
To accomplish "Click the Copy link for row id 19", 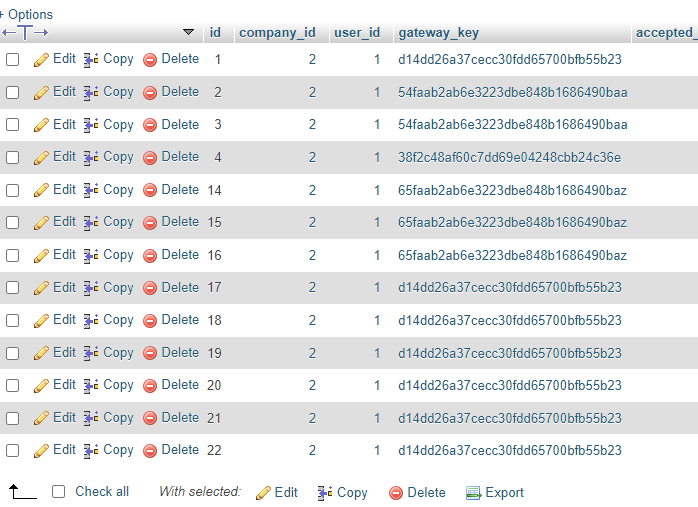I will [118, 353].
